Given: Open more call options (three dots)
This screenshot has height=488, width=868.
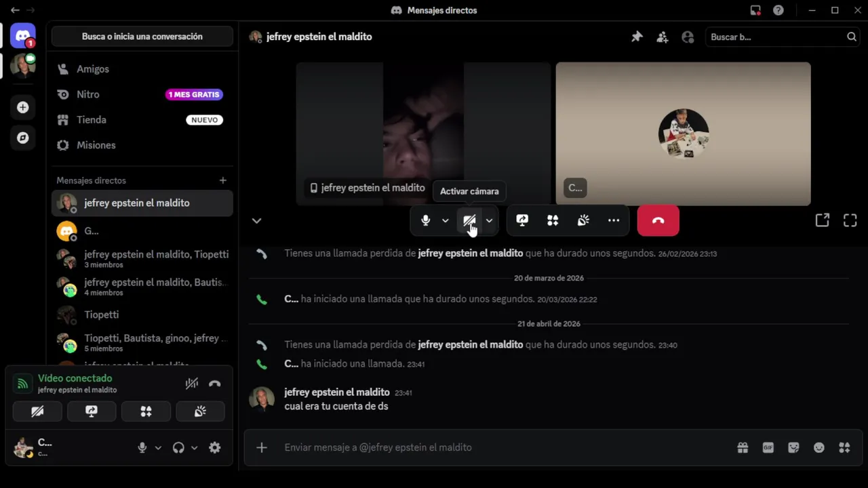Looking at the screenshot, I should [614, 220].
